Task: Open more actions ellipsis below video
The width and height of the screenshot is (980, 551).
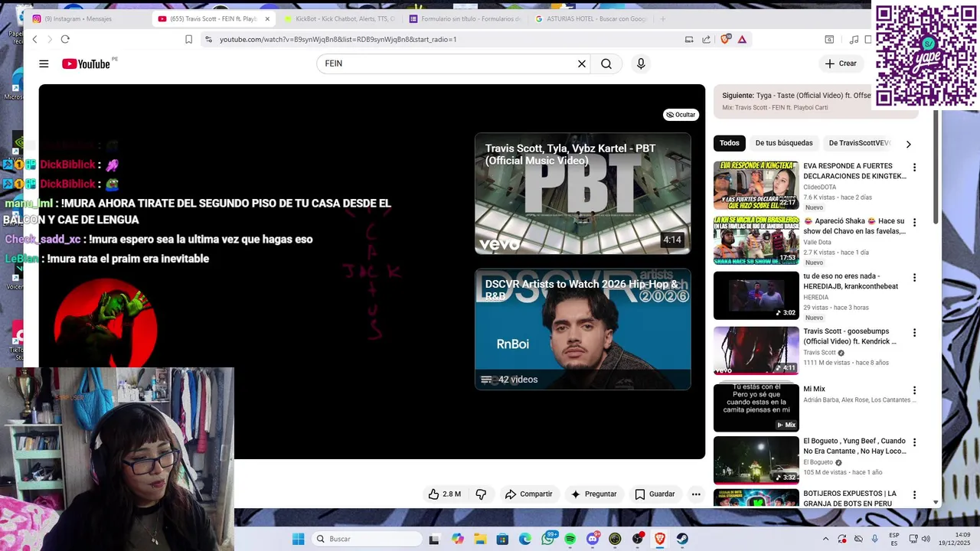Action: (x=696, y=494)
